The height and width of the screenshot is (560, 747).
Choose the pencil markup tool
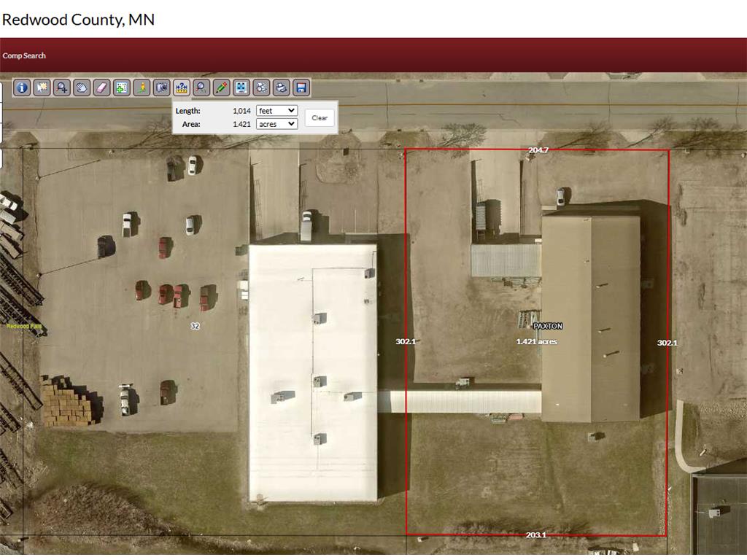pos(222,87)
